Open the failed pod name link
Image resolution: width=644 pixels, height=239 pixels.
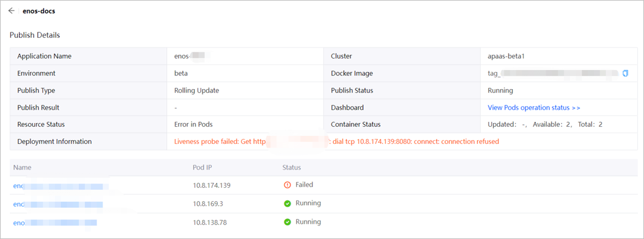click(61, 186)
